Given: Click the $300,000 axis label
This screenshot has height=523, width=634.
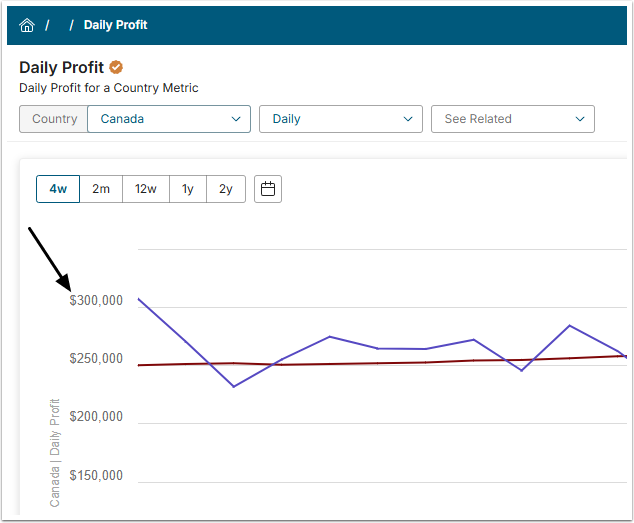Looking at the screenshot, I should coord(96,301).
